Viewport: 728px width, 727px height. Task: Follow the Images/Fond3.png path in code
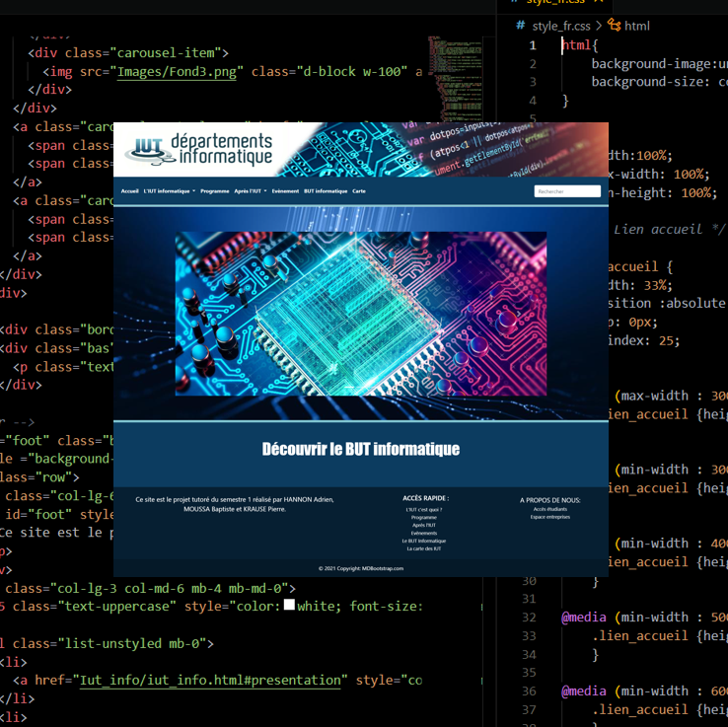177,72
